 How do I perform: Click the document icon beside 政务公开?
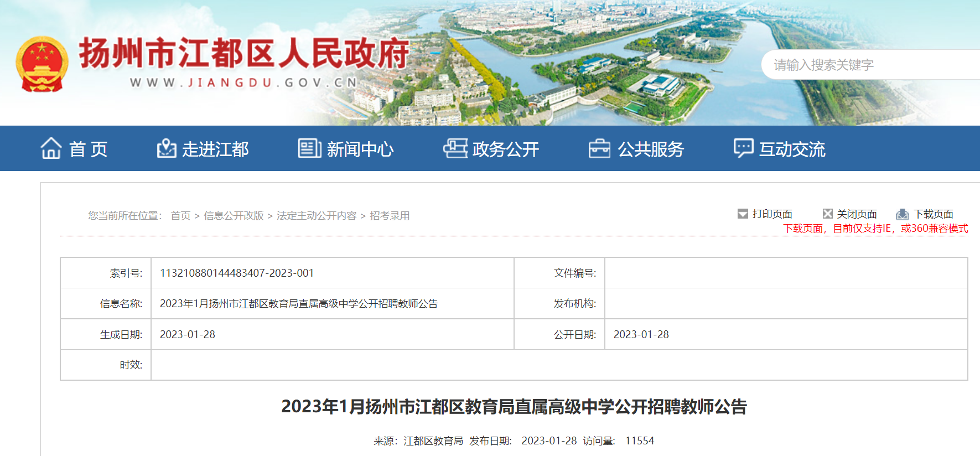click(x=455, y=148)
